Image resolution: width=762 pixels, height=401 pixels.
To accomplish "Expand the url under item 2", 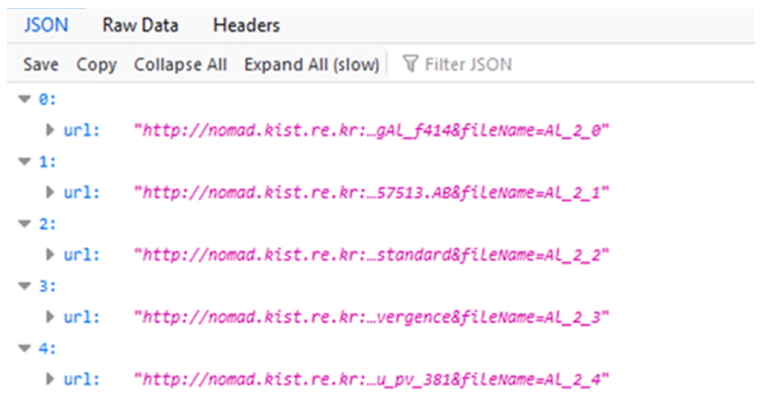I will point(50,255).
